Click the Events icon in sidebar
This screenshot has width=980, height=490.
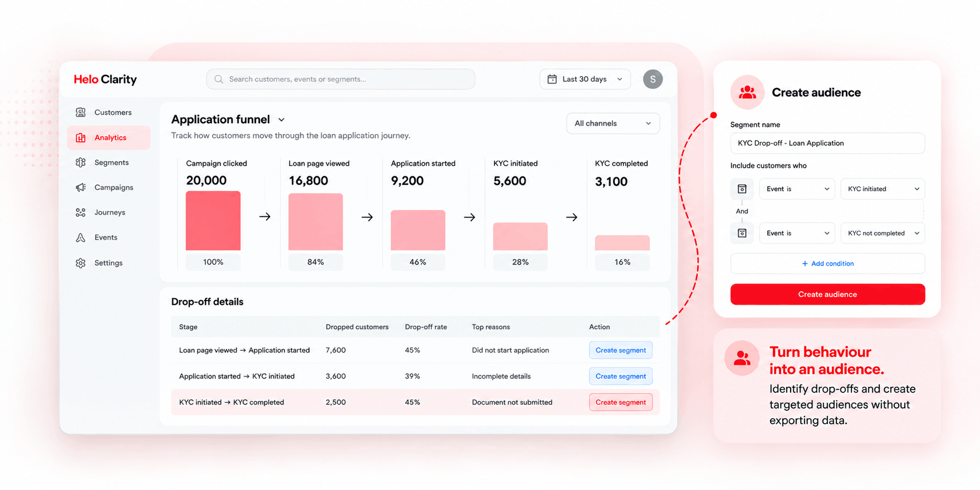pyautogui.click(x=81, y=238)
